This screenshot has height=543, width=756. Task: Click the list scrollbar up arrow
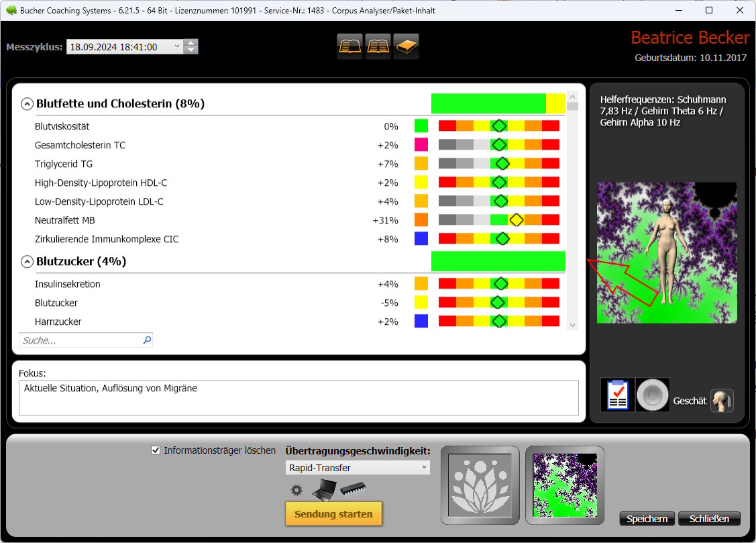pyautogui.click(x=572, y=95)
